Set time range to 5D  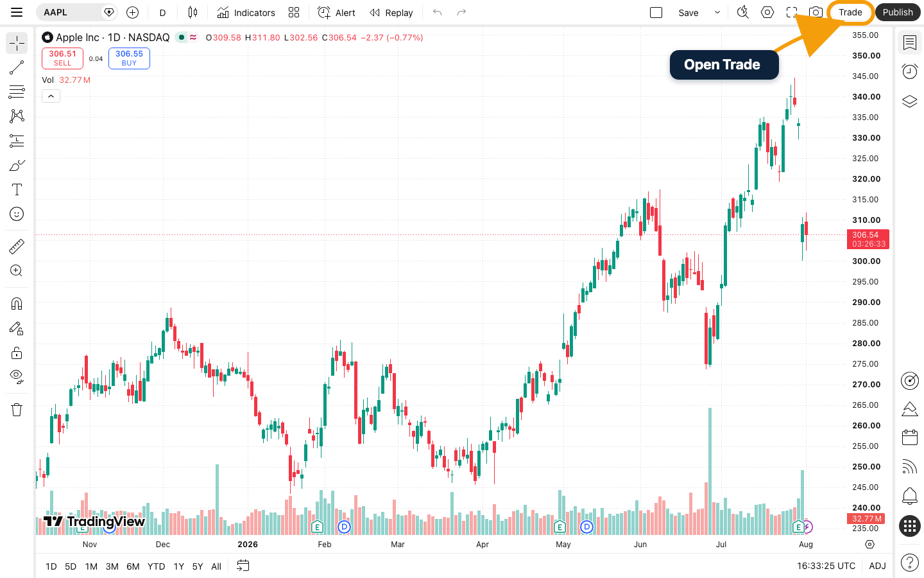pos(71,566)
